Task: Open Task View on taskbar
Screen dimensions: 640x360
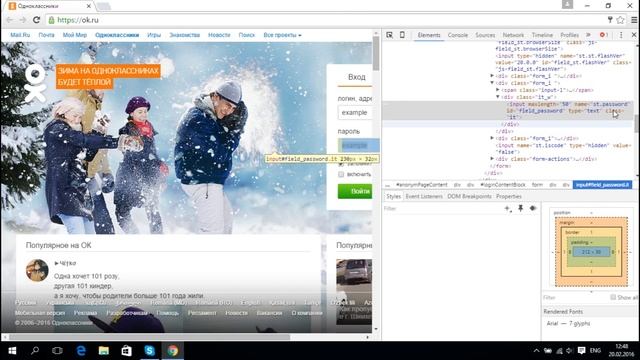Action: 58,351
